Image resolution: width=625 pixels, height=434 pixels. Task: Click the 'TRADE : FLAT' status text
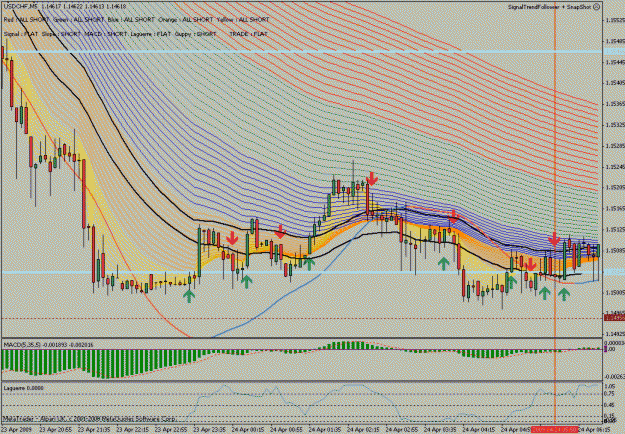click(x=249, y=34)
